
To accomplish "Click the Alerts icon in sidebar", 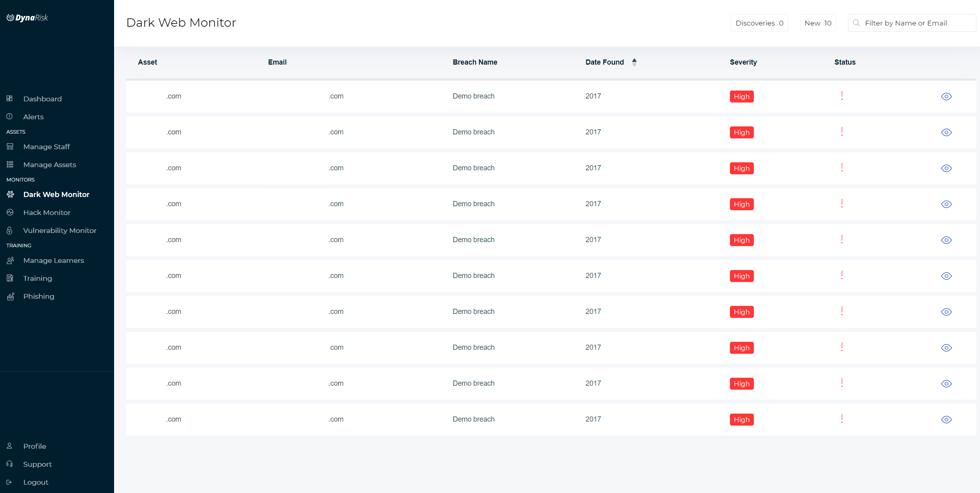I will point(10,116).
